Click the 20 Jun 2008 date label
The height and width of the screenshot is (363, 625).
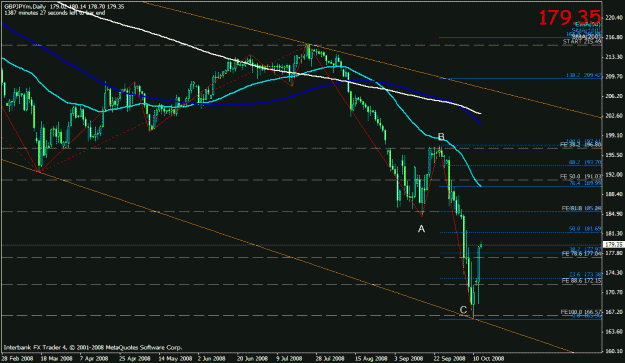[252, 358]
